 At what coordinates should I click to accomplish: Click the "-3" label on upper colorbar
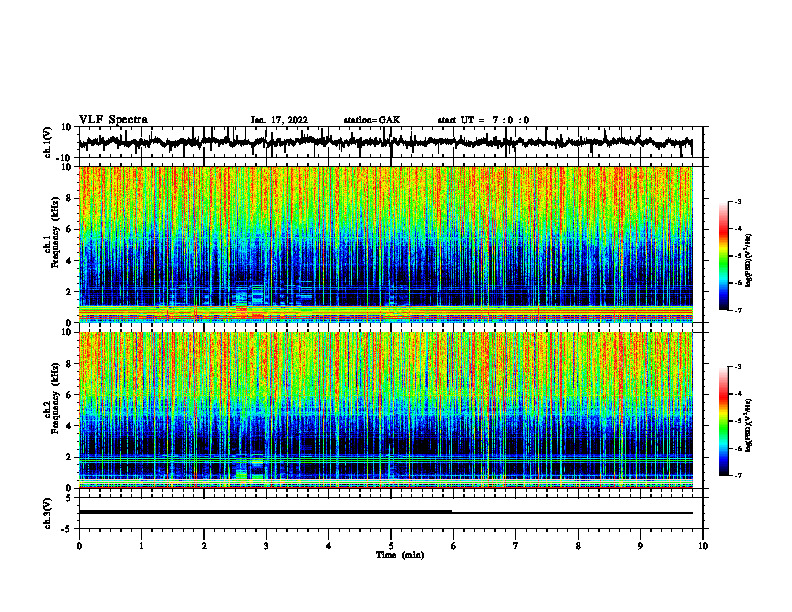click(738, 202)
